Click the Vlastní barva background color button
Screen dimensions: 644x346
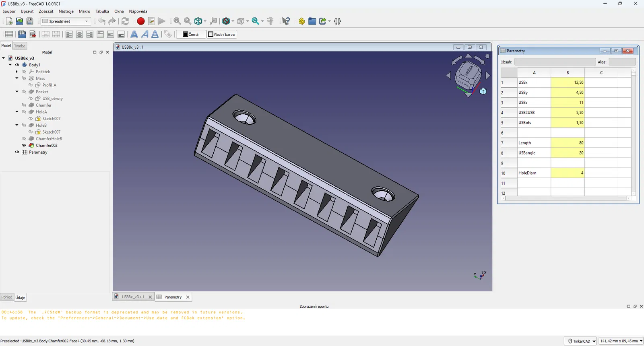(221, 34)
